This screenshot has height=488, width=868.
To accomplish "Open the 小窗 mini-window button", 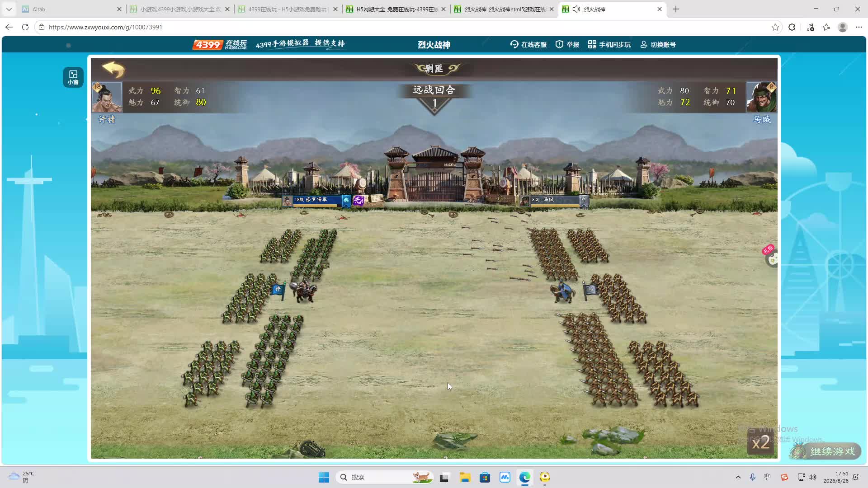I will coord(73,77).
